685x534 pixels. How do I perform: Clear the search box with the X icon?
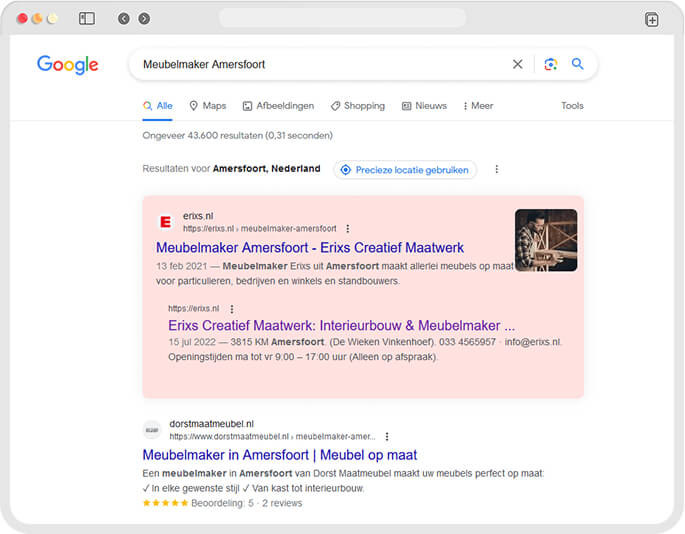click(517, 64)
